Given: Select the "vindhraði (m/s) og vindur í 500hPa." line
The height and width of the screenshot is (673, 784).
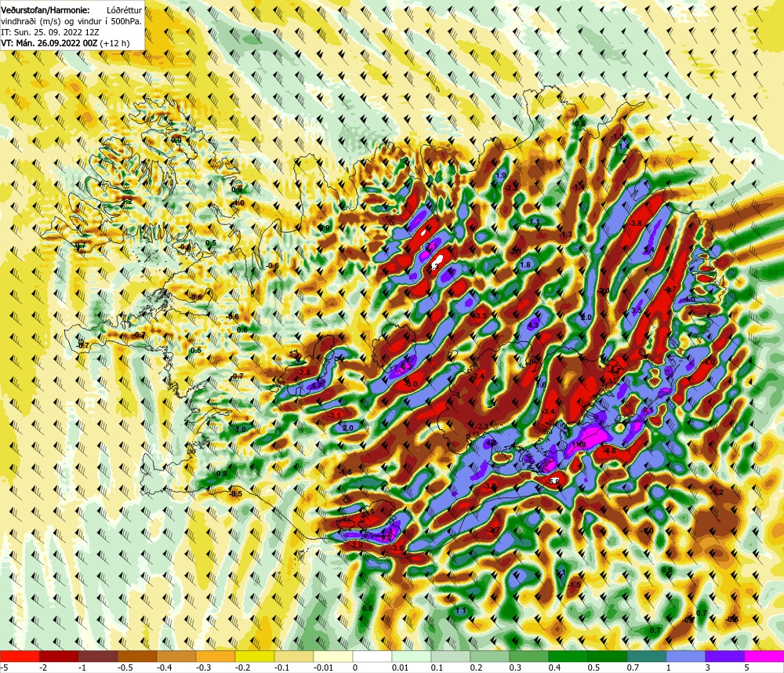Looking at the screenshot, I should (71, 21).
